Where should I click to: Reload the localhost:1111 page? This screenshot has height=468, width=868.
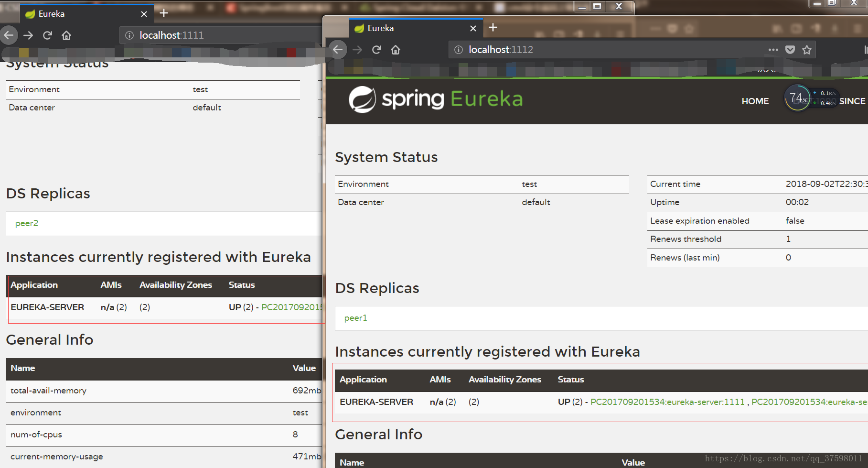[47, 35]
